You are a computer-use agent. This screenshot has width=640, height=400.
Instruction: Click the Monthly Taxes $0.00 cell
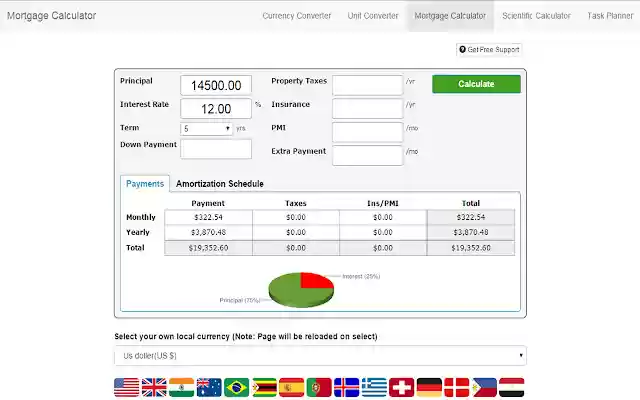pos(296,217)
